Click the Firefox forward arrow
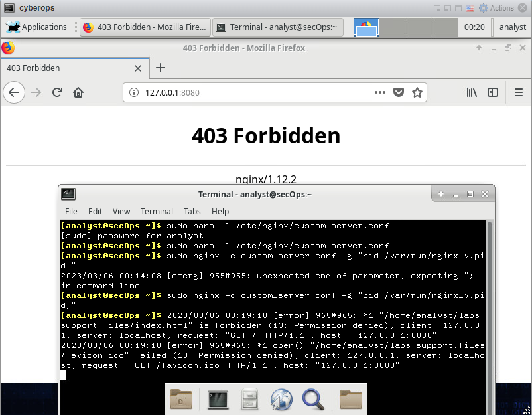 point(36,92)
